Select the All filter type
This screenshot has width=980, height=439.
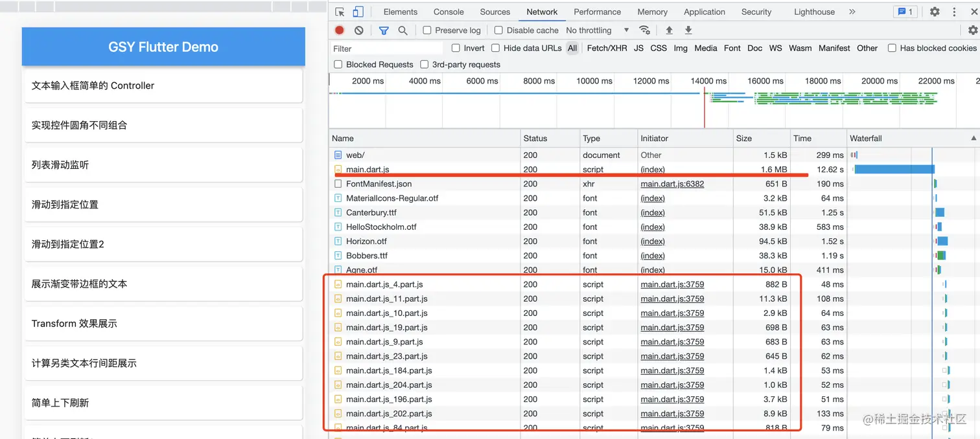pos(572,48)
